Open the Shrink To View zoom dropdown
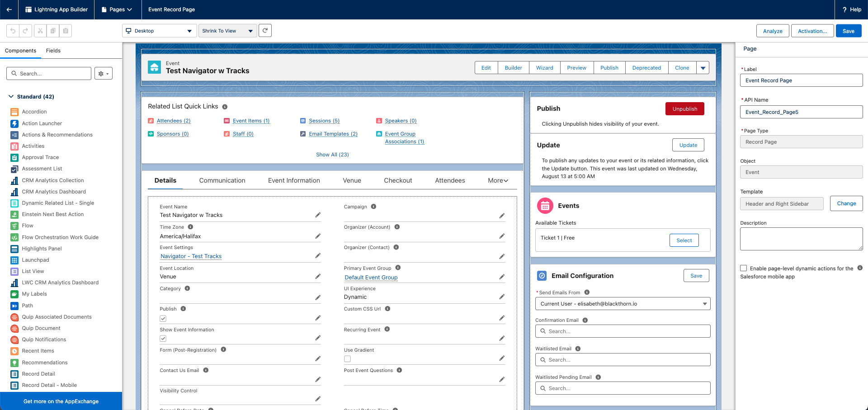868x410 pixels. tap(228, 31)
